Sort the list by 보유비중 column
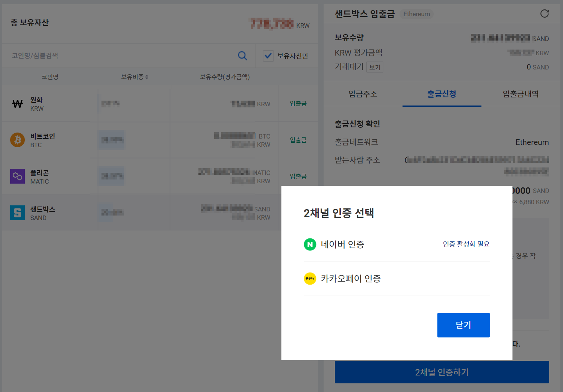 [x=135, y=77]
